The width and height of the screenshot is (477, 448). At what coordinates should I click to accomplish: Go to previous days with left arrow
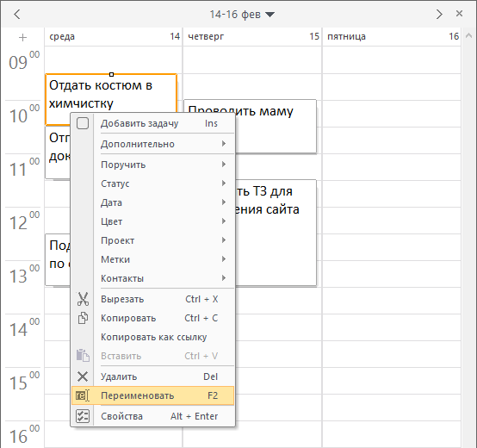(17, 14)
